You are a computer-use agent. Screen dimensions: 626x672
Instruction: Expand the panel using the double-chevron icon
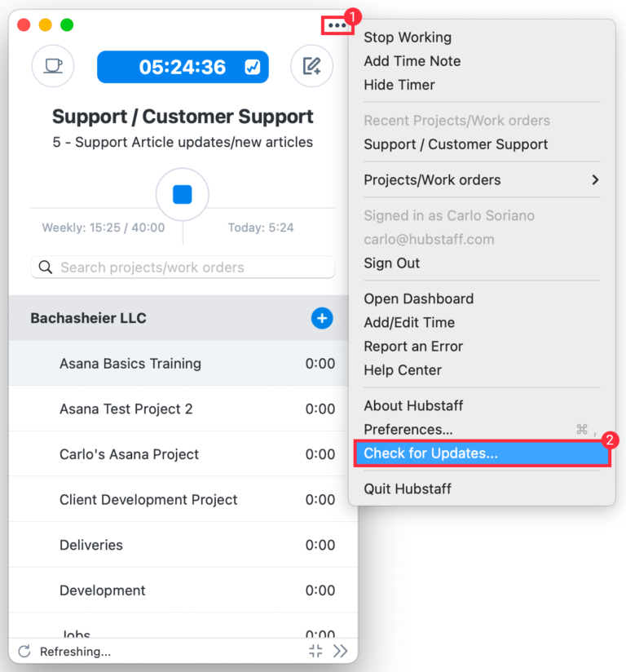[340, 651]
